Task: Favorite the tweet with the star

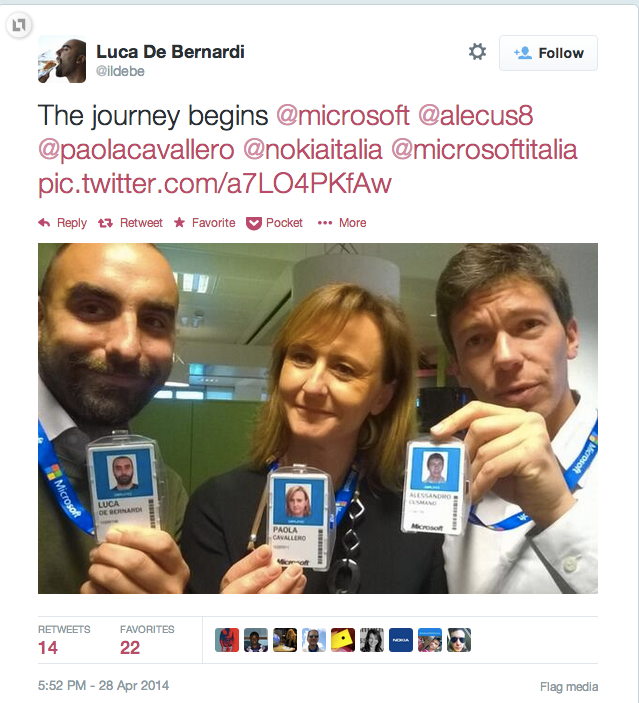Action: [204, 223]
